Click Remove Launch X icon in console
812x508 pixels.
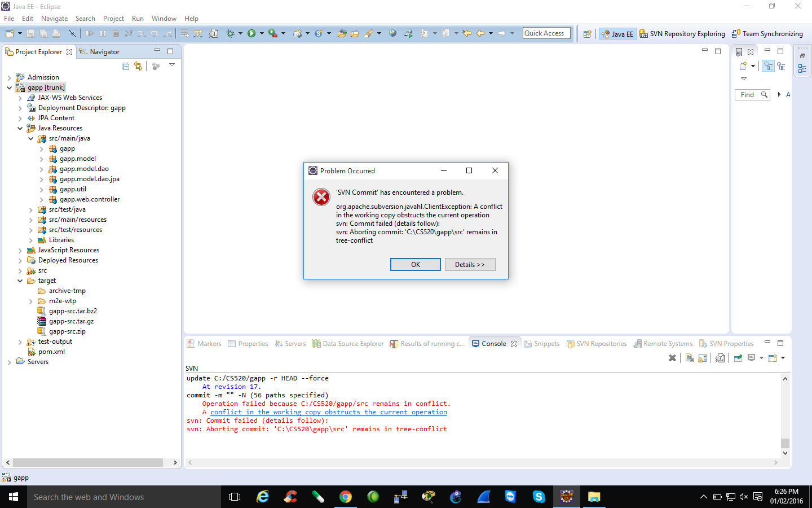pyautogui.click(x=672, y=358)
